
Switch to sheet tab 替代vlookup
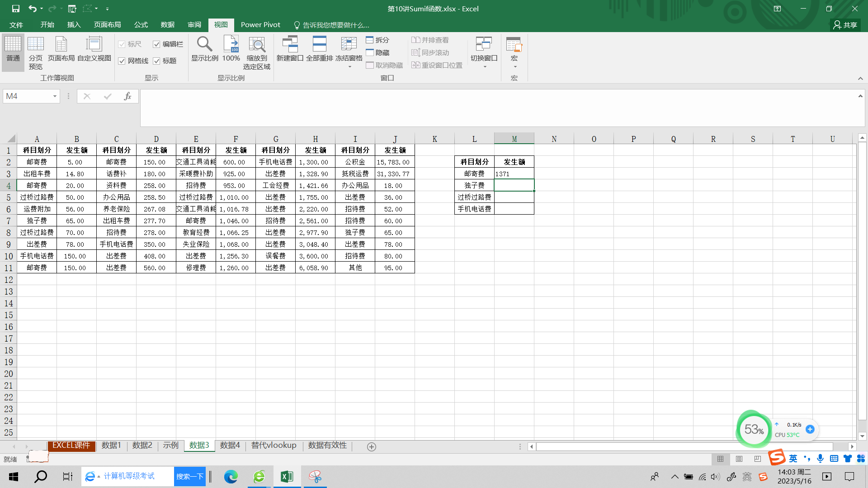(274, 446)
